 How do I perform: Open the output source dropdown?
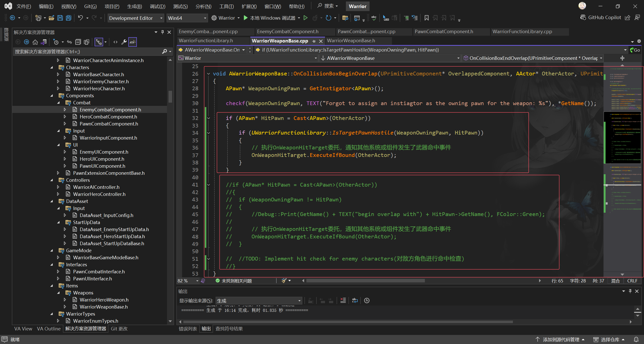[259, 300]
